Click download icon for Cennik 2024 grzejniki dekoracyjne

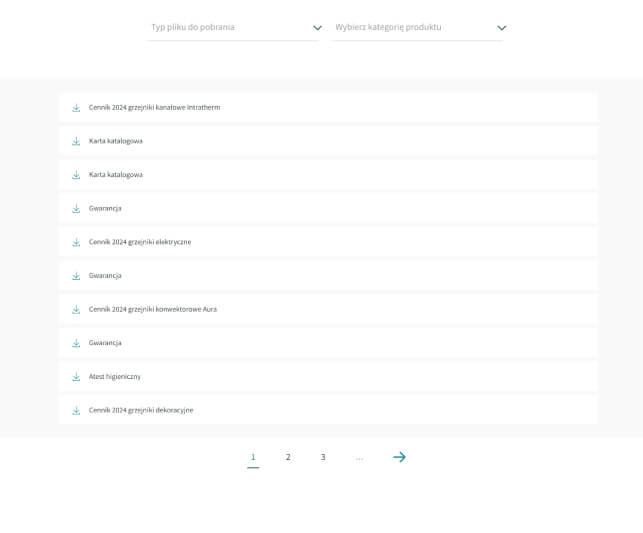pyautogui.click(x=76, y=410)
